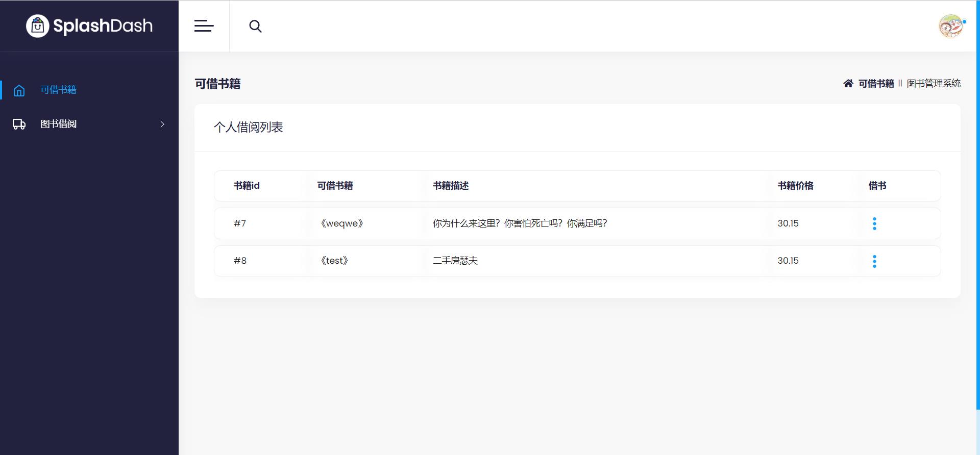Viewport: 980px width, 455px height.
Task: Click the book title 《test》
Action: (x=334, y=261)
